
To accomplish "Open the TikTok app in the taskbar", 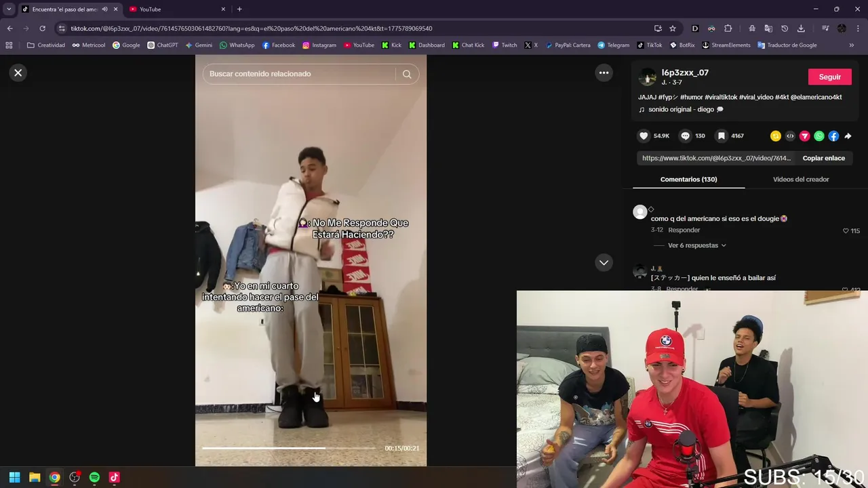I will [114, 477].
